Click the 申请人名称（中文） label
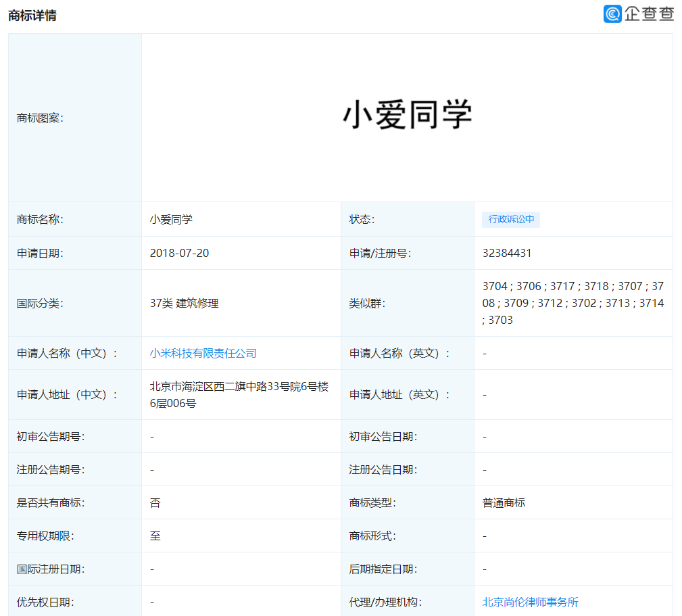 click(x=67, y=353)
